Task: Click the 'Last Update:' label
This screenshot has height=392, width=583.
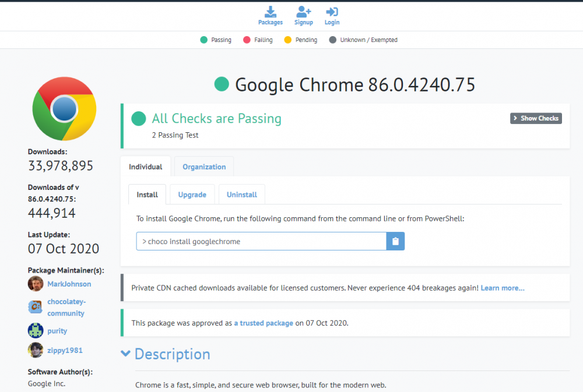Action: click(x=49, y=235)
